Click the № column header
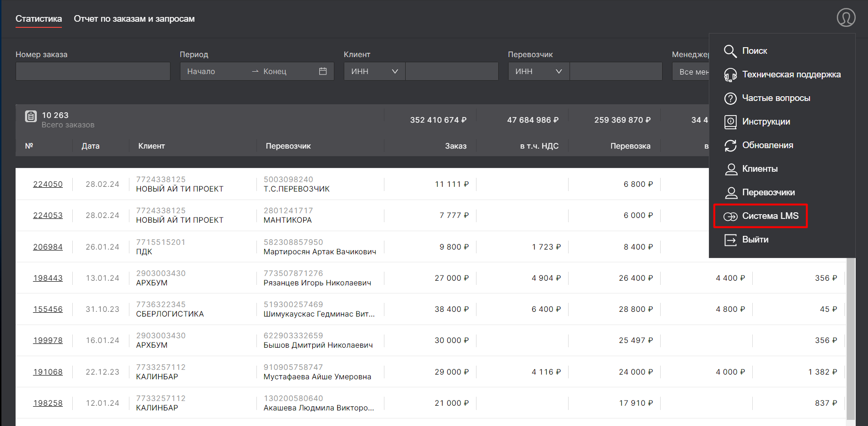The height and width of the screenshot is (426, 868). (x=29, y=146)
